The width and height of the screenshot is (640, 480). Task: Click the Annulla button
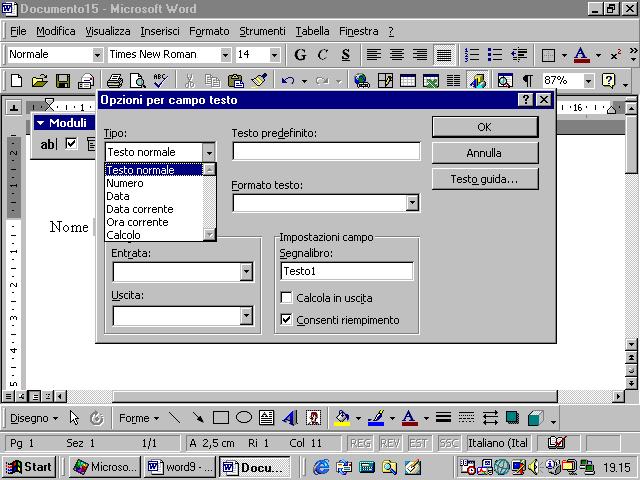pos(485,153)
